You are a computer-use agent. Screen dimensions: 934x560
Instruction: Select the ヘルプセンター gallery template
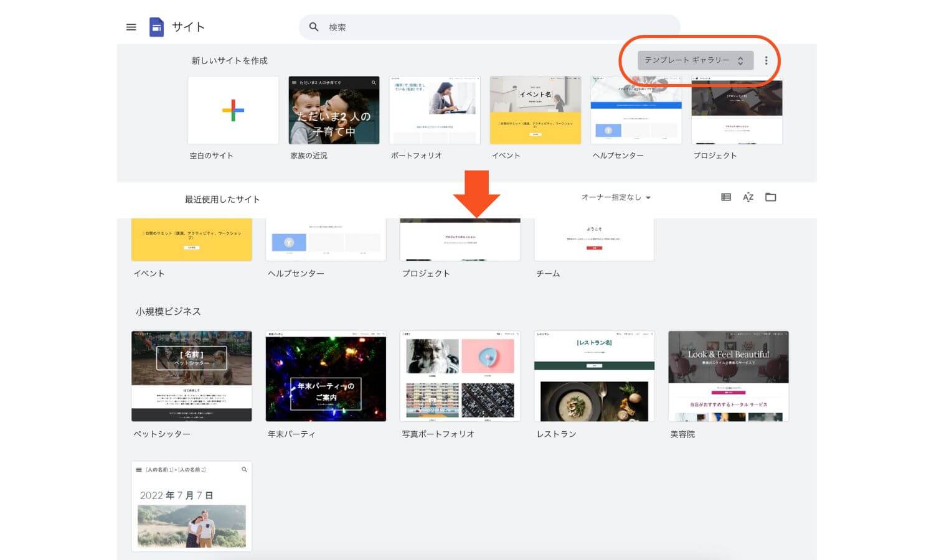tap(326, 240)
